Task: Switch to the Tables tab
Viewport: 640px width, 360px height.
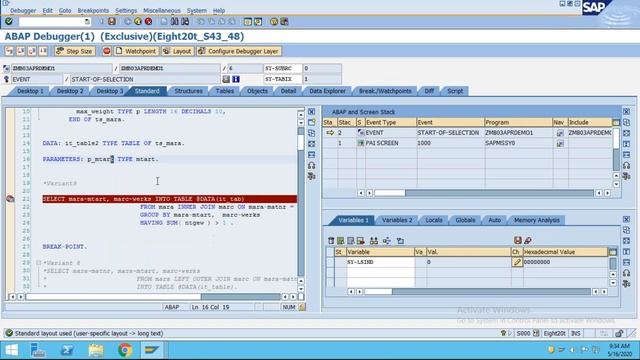Action: (x=224, y=91)
